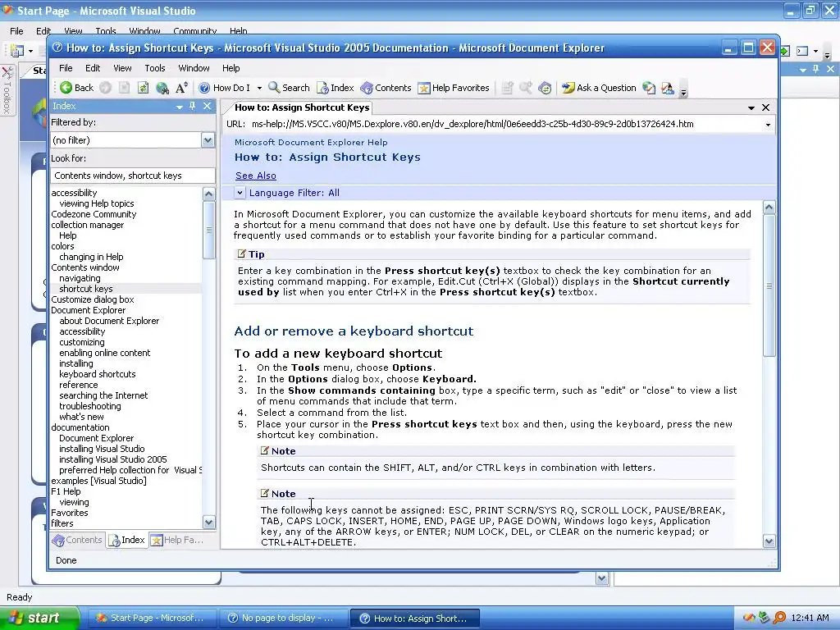
Task: Open the Edit menu in Document Explorer
Action: point(93,68)
